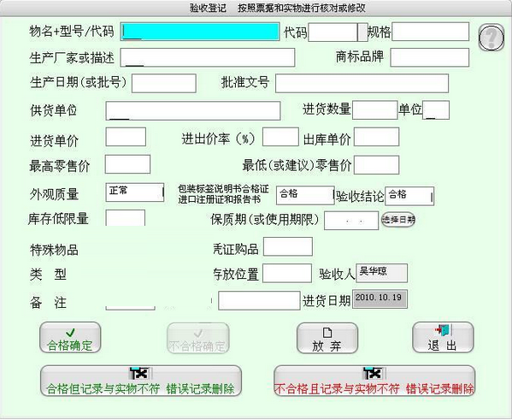Click the 选择日期 button

(398, 220)
